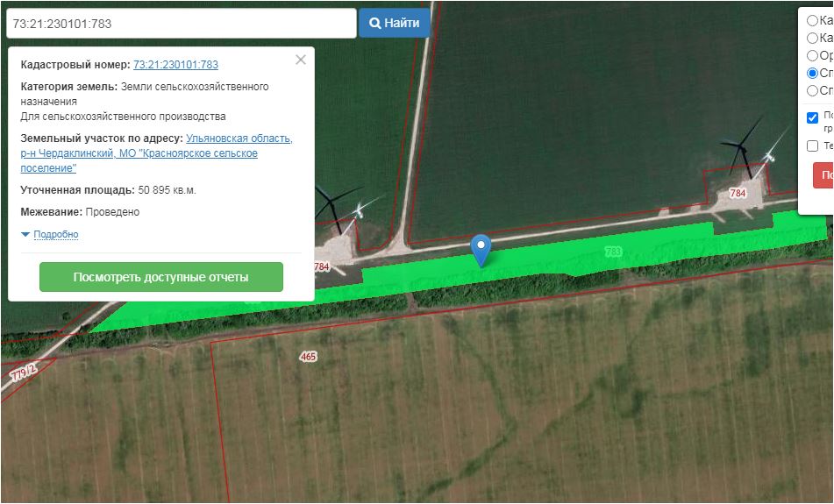Select the second radio option from top
This screenshot has width=834, height=504.
(812, 38)
